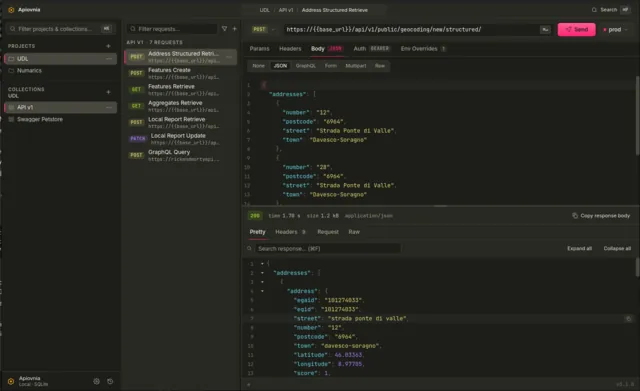
Task: Open the API v1 collection options menu
Action: click(x=109, y=107)
